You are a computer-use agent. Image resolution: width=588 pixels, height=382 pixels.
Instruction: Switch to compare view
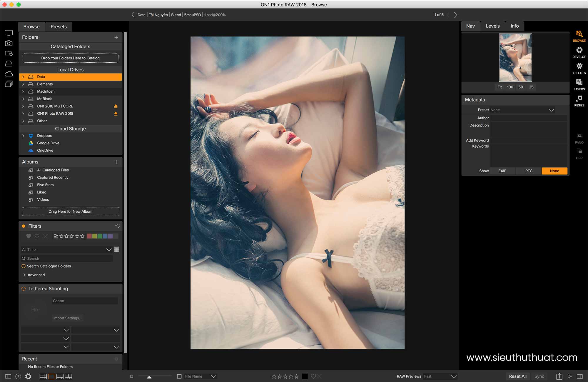pos(69,376)
